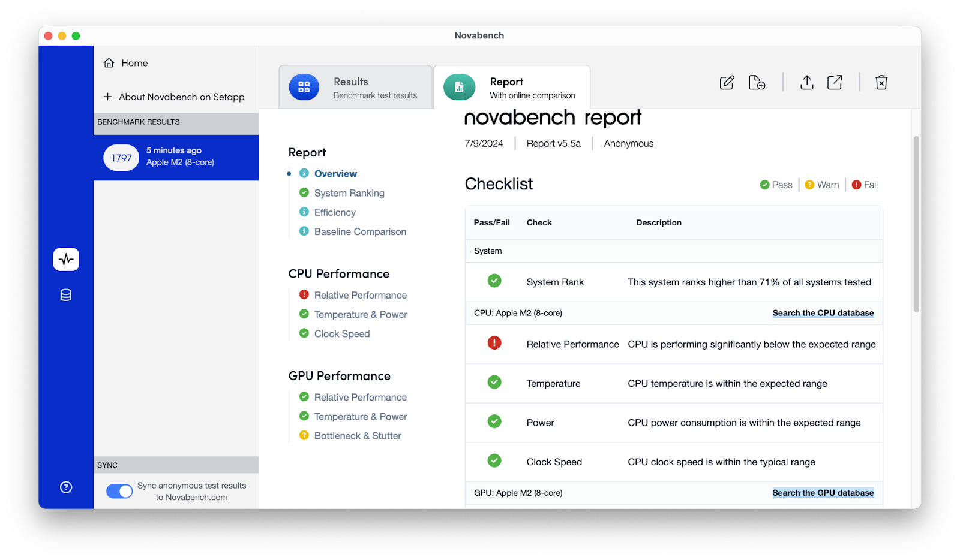The image size is (960, 560).
Task: Open CPU Temperature & Power section
Action: tap(361, 314)
